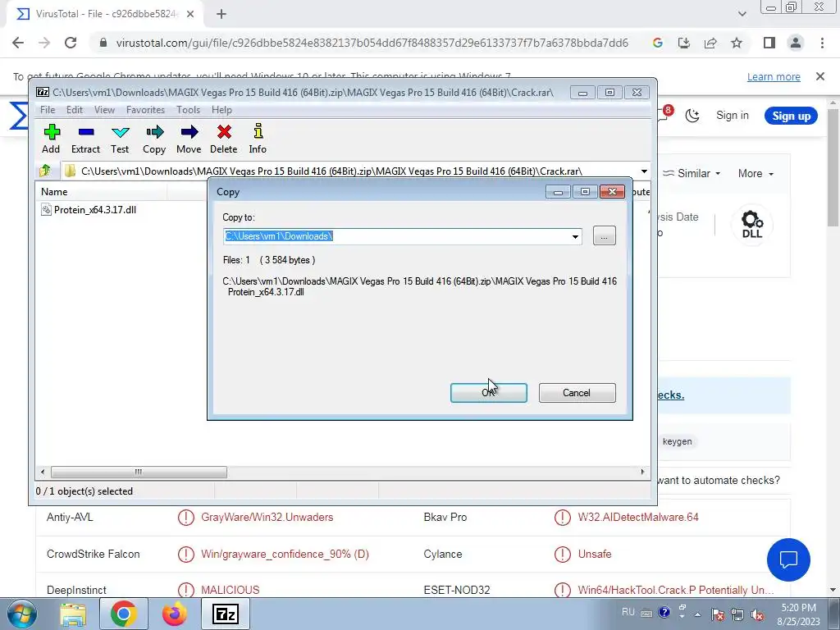Open a new Chrome tab

point(221,15)
